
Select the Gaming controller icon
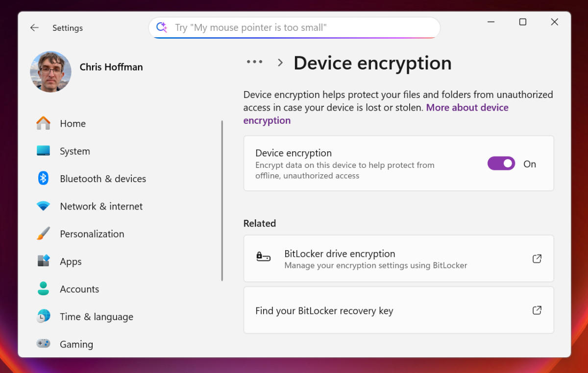pos(43,344)
